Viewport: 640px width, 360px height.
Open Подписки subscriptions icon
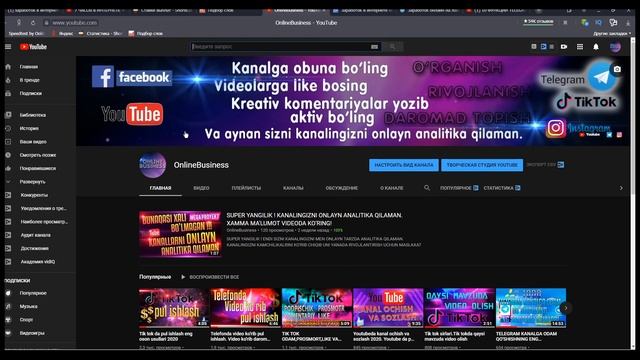8,93
